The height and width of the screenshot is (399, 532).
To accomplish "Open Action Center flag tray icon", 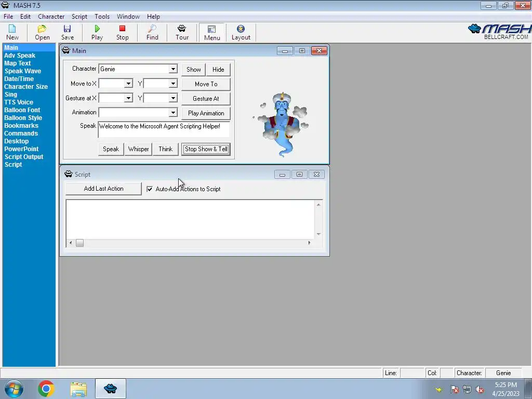I will 454,390.
